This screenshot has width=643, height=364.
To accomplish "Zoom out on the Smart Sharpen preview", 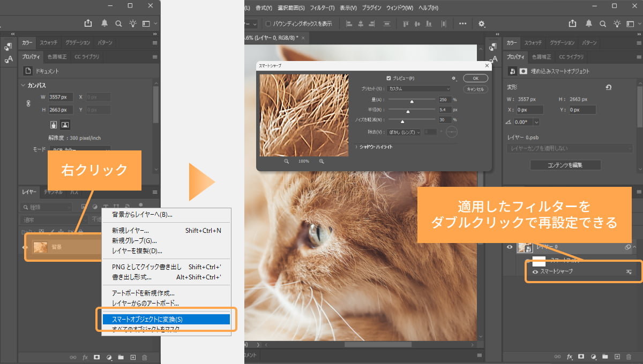I will tap(287, 161).
